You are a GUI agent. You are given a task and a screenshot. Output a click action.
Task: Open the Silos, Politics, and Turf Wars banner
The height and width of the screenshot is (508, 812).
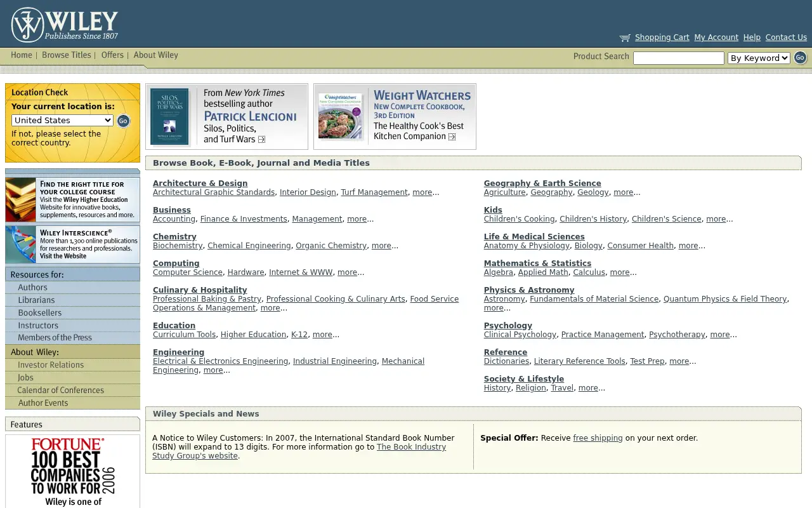(x=226, y=117)
